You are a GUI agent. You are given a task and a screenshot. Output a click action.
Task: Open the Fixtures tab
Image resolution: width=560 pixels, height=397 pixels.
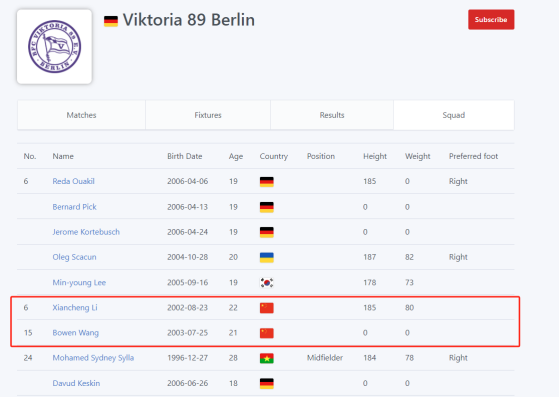pos(208,115)
